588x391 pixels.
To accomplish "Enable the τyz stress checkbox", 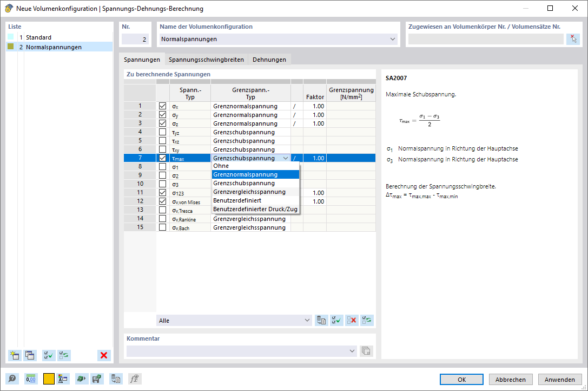I will (162, 132).
